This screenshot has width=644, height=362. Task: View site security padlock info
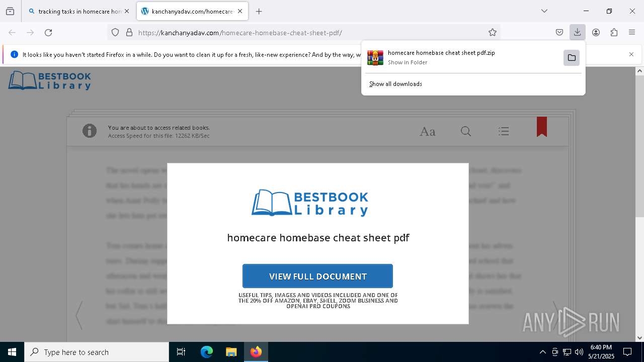click(x=129, y=33)
